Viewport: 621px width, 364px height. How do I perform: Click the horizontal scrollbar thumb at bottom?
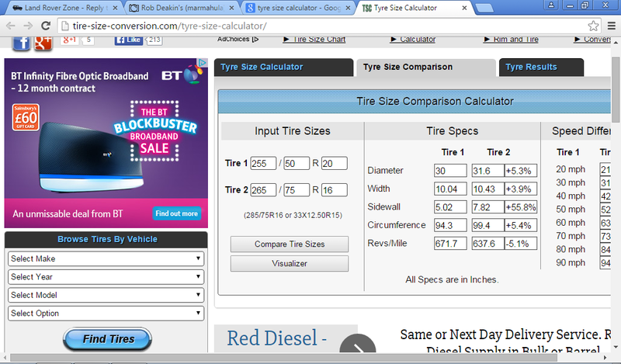point(284,358)
